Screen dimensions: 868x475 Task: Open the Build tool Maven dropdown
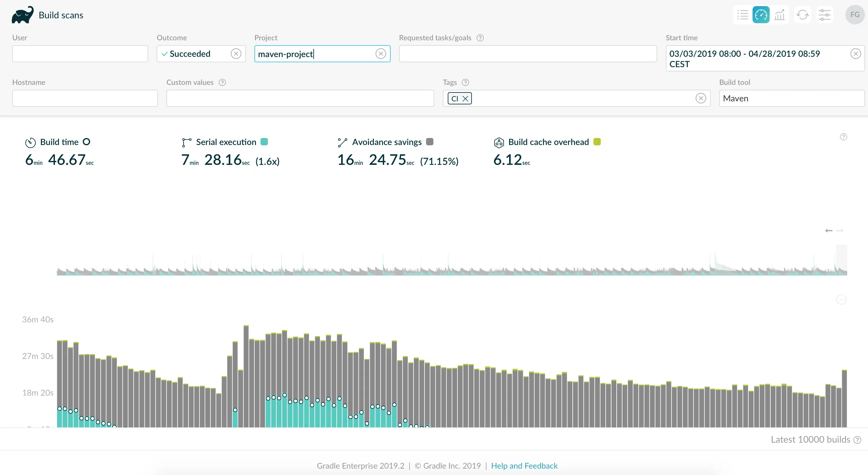pos(792,98)
